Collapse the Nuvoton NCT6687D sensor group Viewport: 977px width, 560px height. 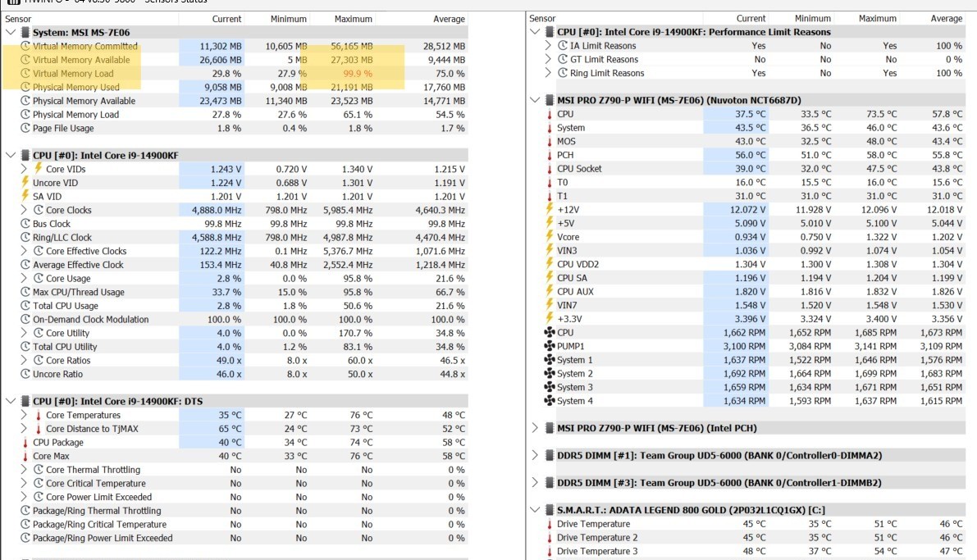coord(535,100)
